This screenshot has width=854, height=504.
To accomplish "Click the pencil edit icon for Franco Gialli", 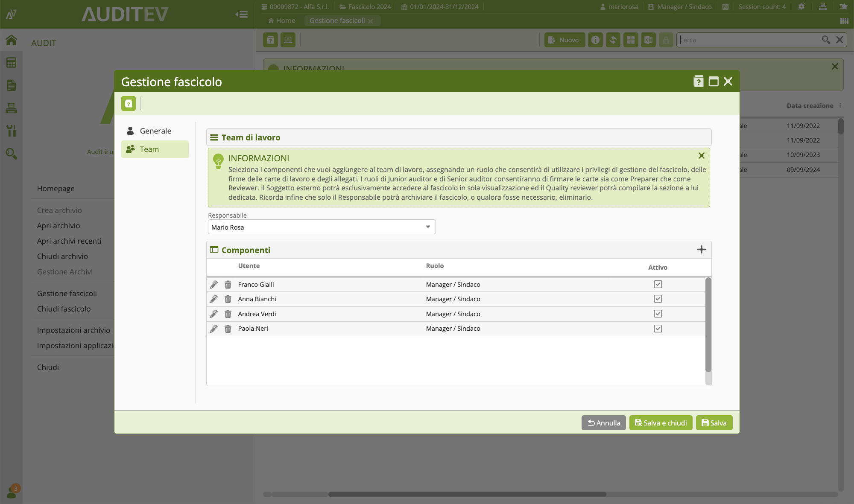I will click(x=214, y=284).
